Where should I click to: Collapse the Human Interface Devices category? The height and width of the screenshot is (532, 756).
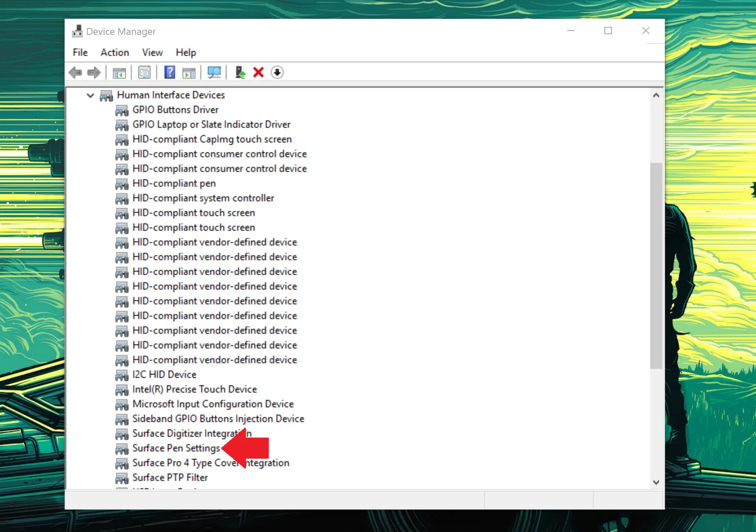point(90,95)
